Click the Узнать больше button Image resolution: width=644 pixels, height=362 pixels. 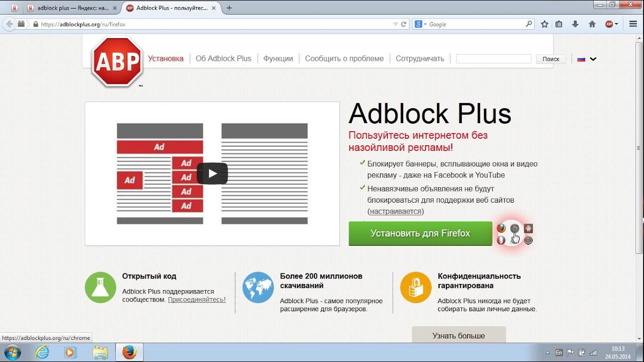459,335
